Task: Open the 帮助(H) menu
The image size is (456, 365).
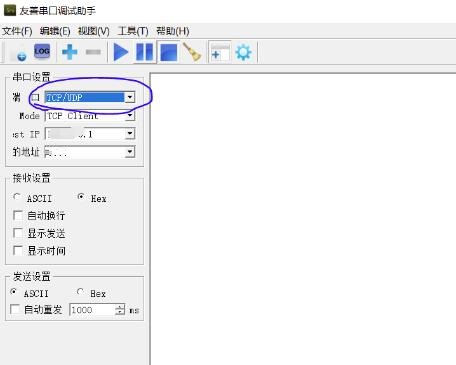Action: 173,31
